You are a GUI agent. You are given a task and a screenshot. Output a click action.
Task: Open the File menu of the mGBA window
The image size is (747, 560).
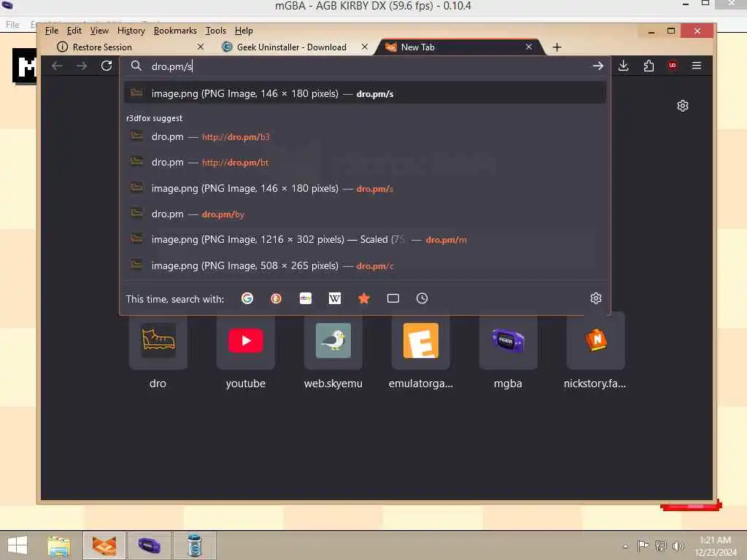click(x=12, y=24)
